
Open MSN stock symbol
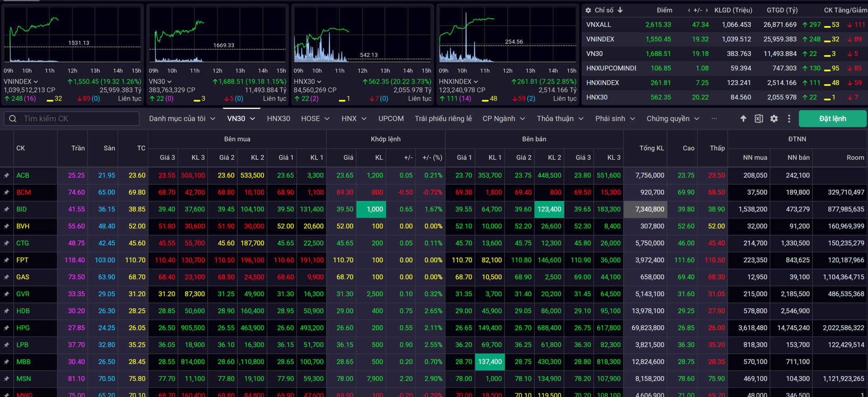click(x=24, y=378)
